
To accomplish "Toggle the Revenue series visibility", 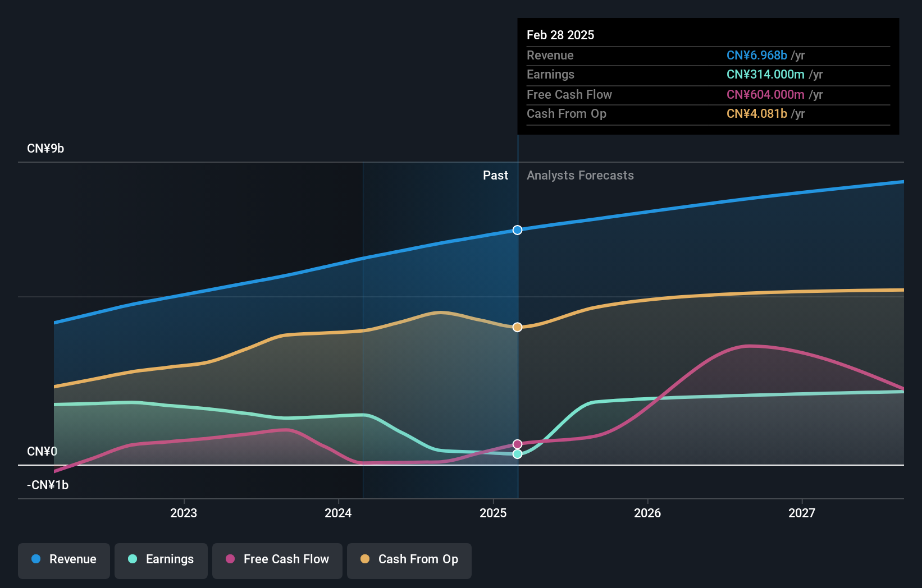I will click(x=63, y=559).
